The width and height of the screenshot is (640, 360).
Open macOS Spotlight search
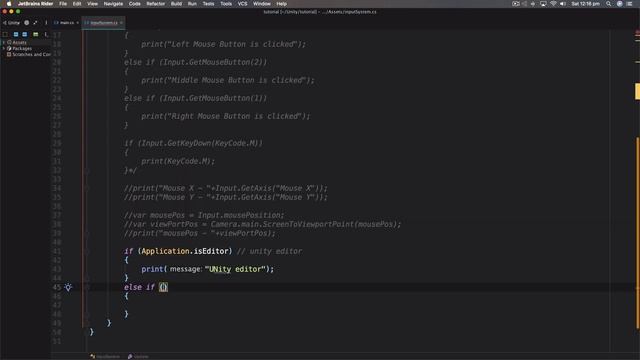[609, 4]
